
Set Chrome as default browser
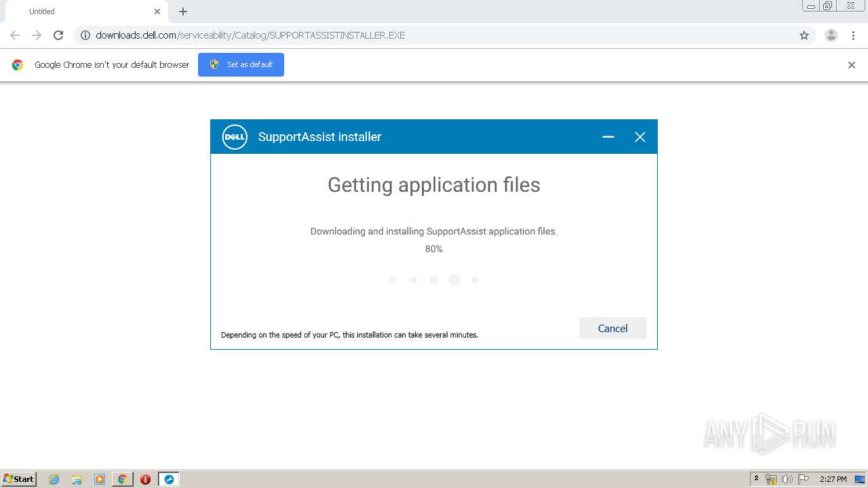241,64
